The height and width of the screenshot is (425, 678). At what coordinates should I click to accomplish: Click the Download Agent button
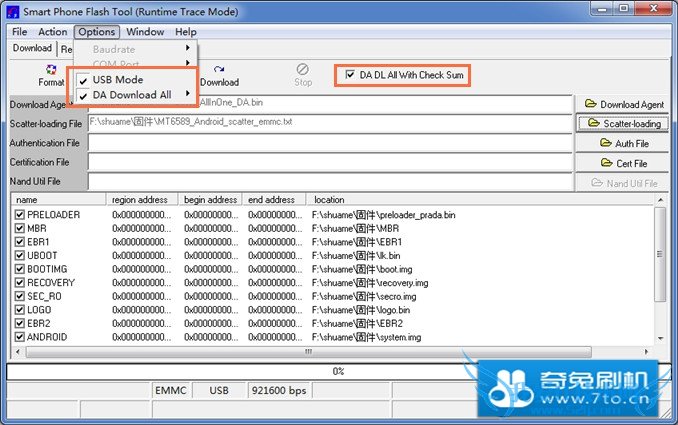(x=622, y=104)
